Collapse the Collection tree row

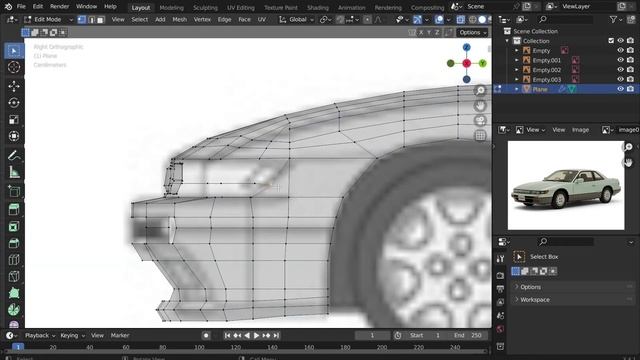tap(507, 41)
